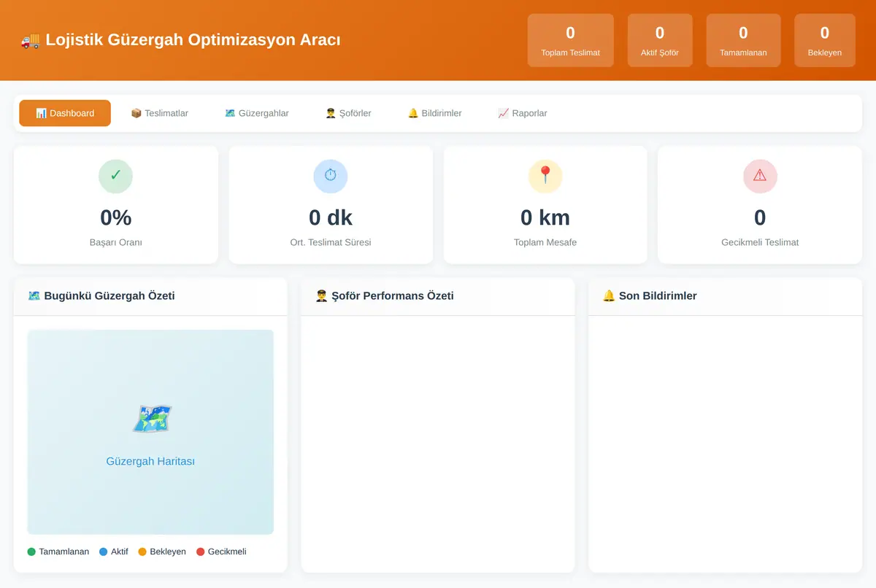Click the Tamamlanan counter card in header
The image size is (876, 588).
[x=743, y=40]
